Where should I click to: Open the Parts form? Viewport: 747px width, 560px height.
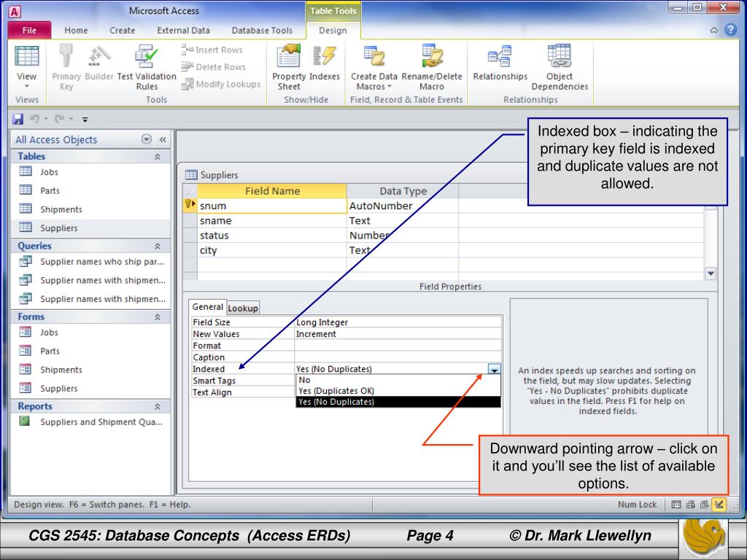tap(90, 351)
